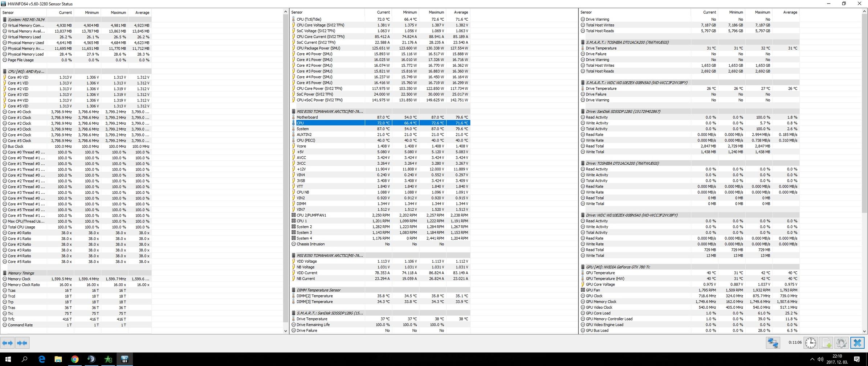This screenshot has height=366, width=868.
Task: Select the 'GPU Core Voltage' row
Action: click(689, 284)
